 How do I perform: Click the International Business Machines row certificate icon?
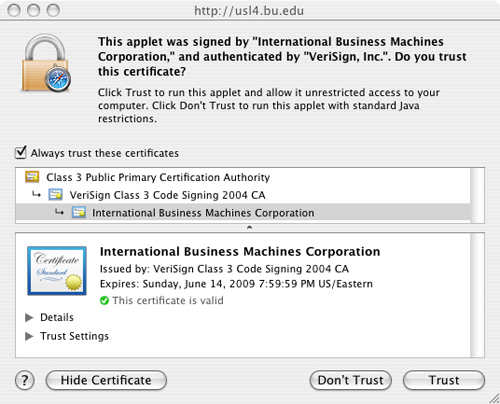tap(79, 212)
